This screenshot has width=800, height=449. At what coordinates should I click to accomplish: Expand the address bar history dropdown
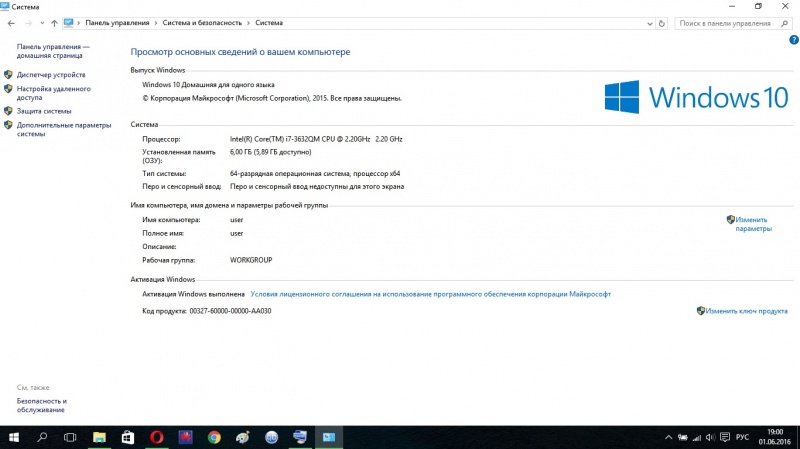point(649,23)
